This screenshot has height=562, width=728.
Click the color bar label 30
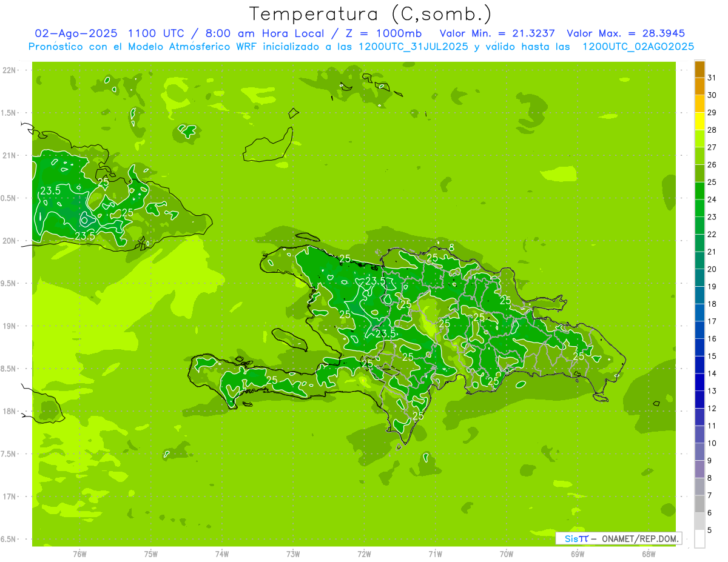712,95
